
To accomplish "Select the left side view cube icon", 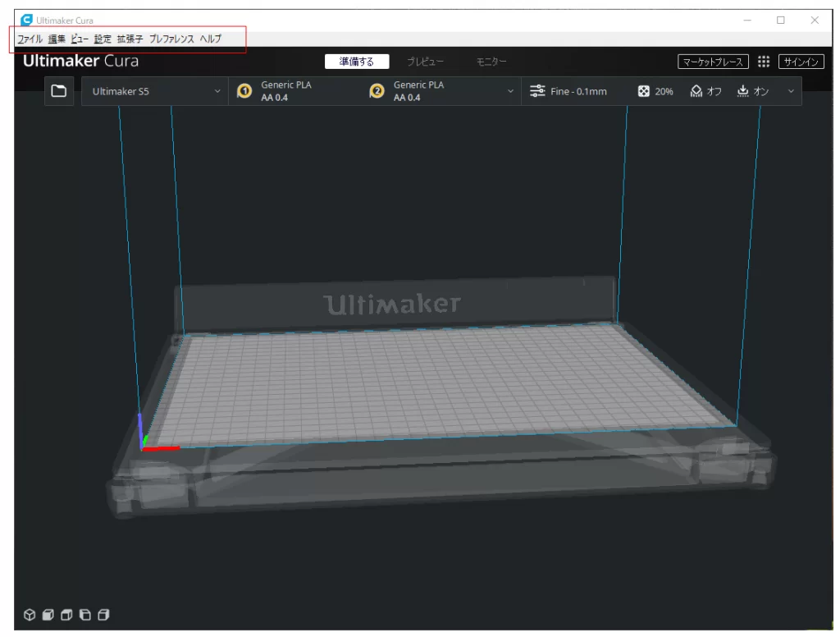I will [85, 615].
